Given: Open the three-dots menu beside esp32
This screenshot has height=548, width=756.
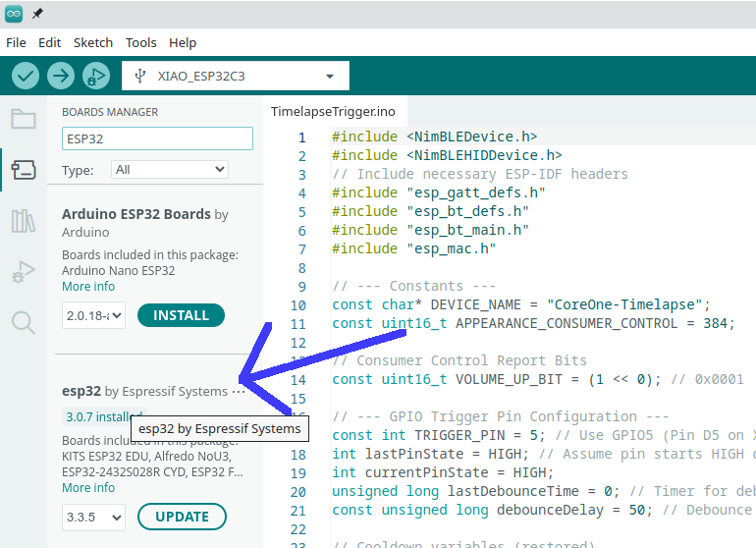Looking at the screenshot, I should tap(239, 392).
